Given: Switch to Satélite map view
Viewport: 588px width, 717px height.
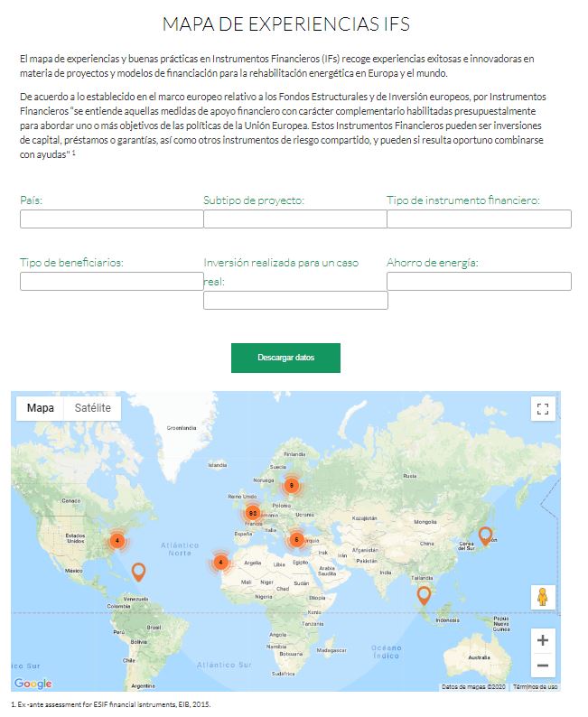Looking at the screenshot, I should click(x=93, y=408).
